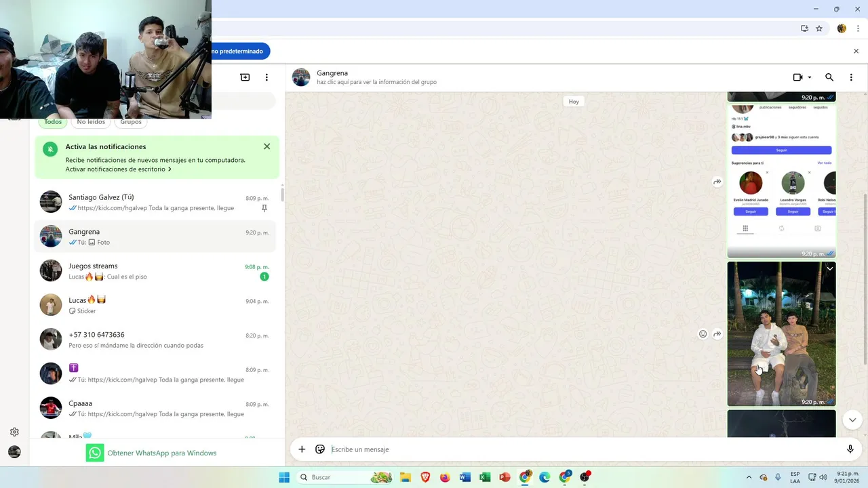The image size is (868, 488).
Task: Open the conversation three-dot menu
Action: tap(851, 77)
